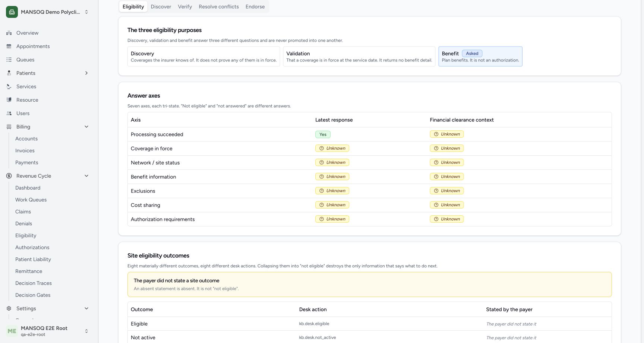
Task: Open Invoices under Billing
Action: (25, 150)
